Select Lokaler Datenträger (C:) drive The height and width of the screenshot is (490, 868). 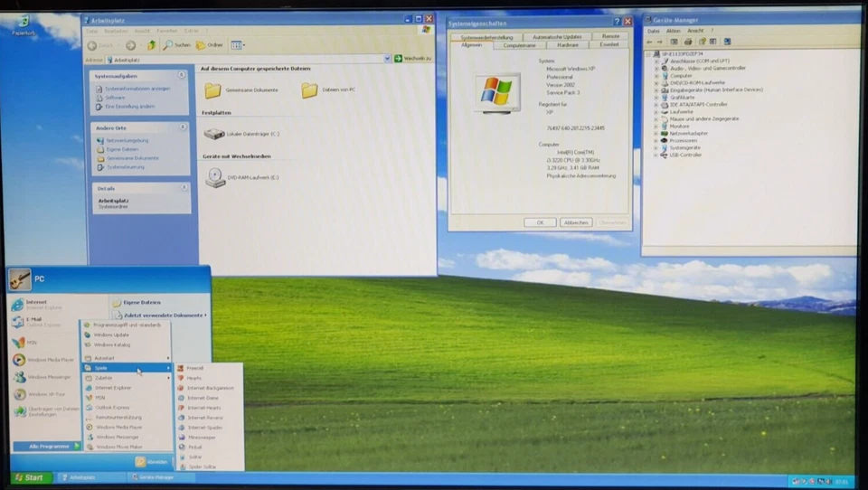(x=241, y=134)
